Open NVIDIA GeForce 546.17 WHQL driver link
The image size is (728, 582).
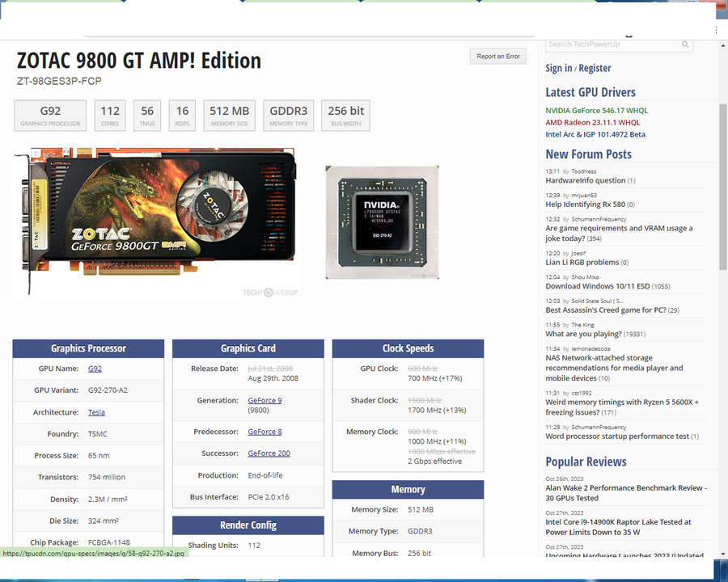pos(597,111)
